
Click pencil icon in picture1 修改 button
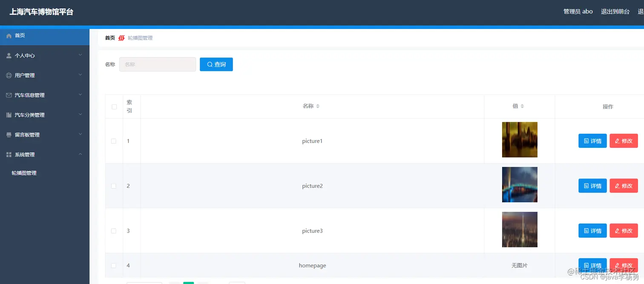pyautogui.click(x=617, y=141)
